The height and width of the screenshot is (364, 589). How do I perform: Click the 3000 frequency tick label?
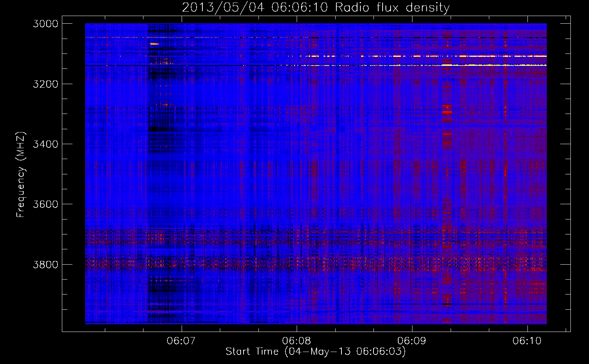pyautogui.click(x=46, y=24)
